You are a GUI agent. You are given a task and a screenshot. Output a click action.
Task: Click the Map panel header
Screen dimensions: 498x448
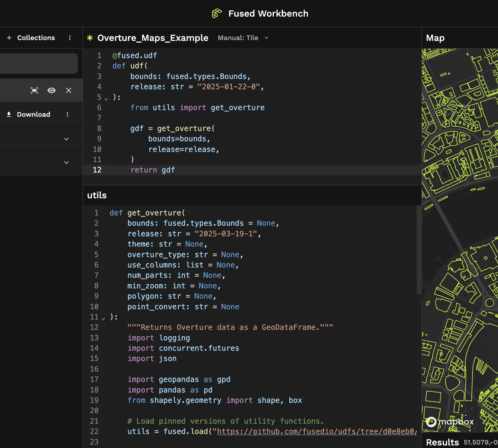(x=435, y=38)
